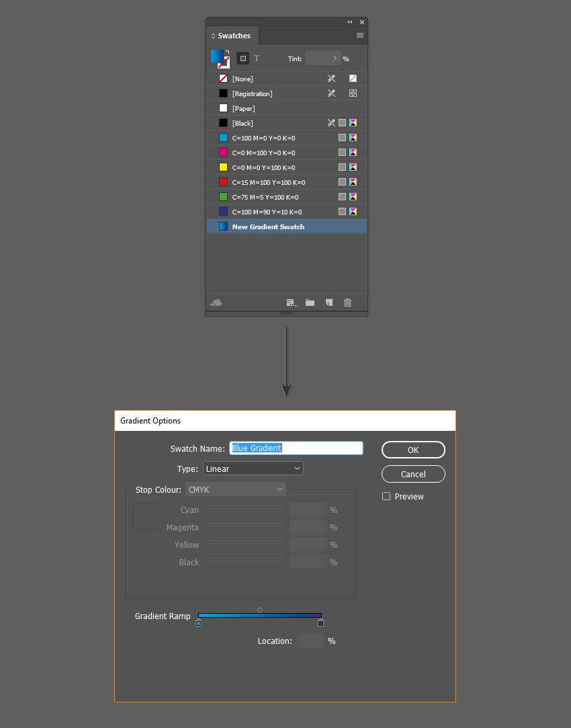Viewport: 571px width, 728px height.
Task: Click CMYK mode icon on yellow swatch row
Action: 353,167
